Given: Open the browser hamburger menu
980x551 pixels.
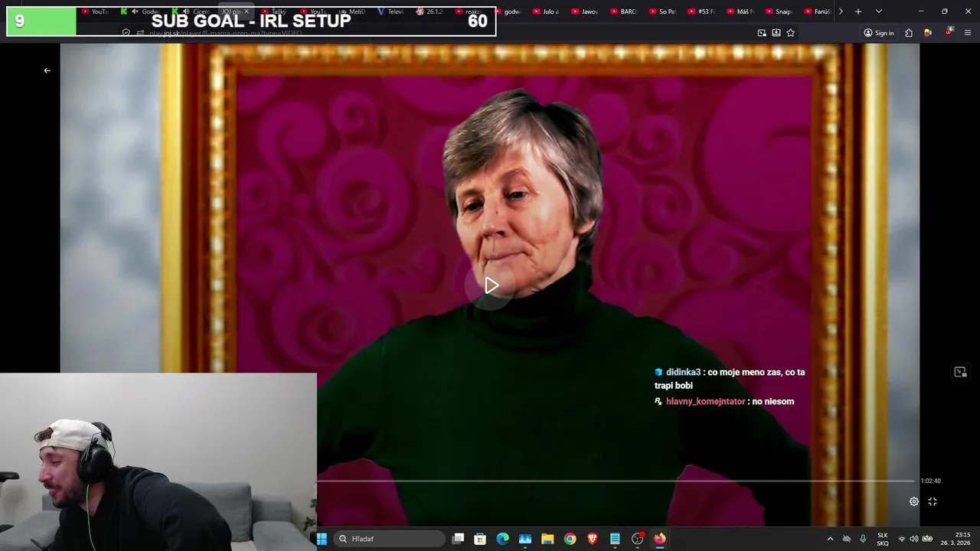Looking at the screenshot, I should tap(968, 33).
